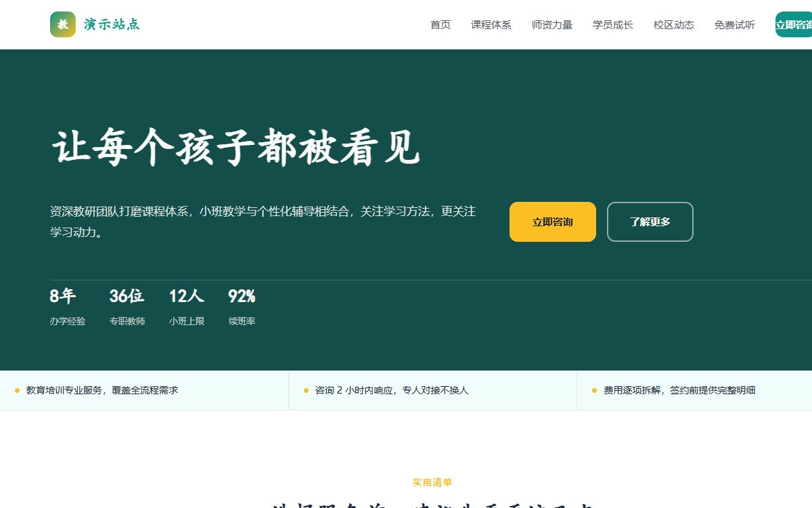Click the 续班率 label
Image resolution: width=812 pixels, height=508 pixels.
click(242, 321)
